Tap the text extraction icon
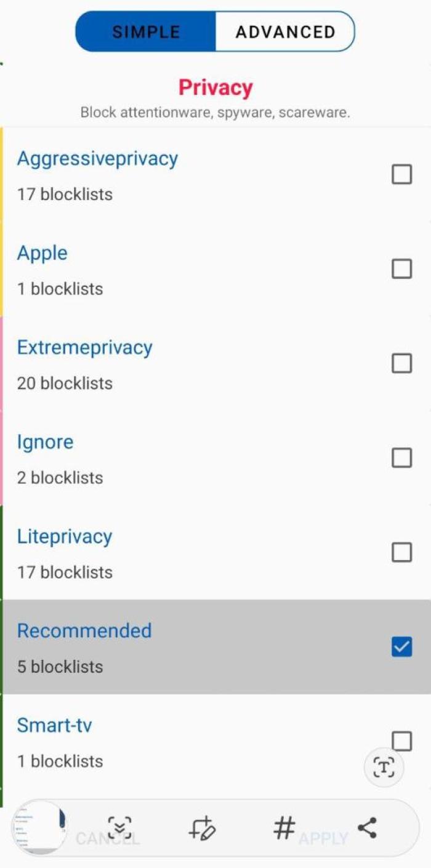 pyautogui.click(x=383, y=768)
